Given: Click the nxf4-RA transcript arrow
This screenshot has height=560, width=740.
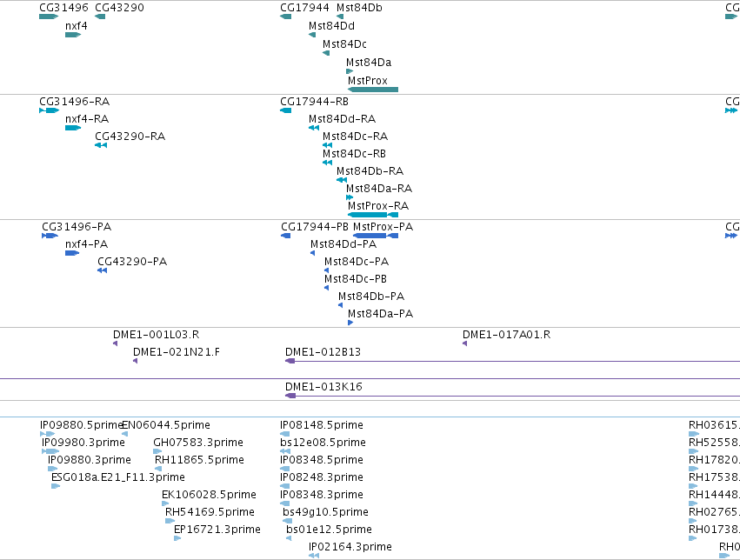Looking at the screenshot, I should [73, 128].
